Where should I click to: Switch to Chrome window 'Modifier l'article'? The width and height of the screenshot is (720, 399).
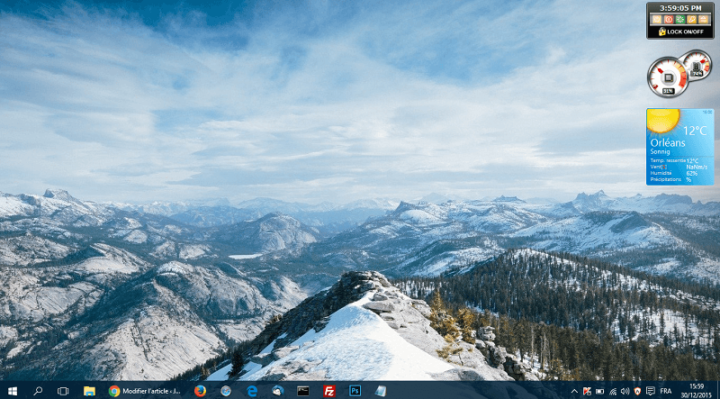point(145,391)
